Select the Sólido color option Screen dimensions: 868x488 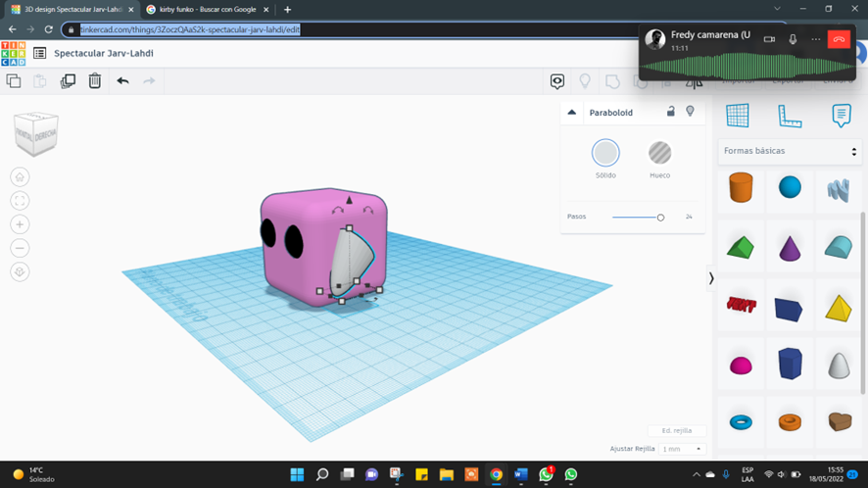coord(605,153)
